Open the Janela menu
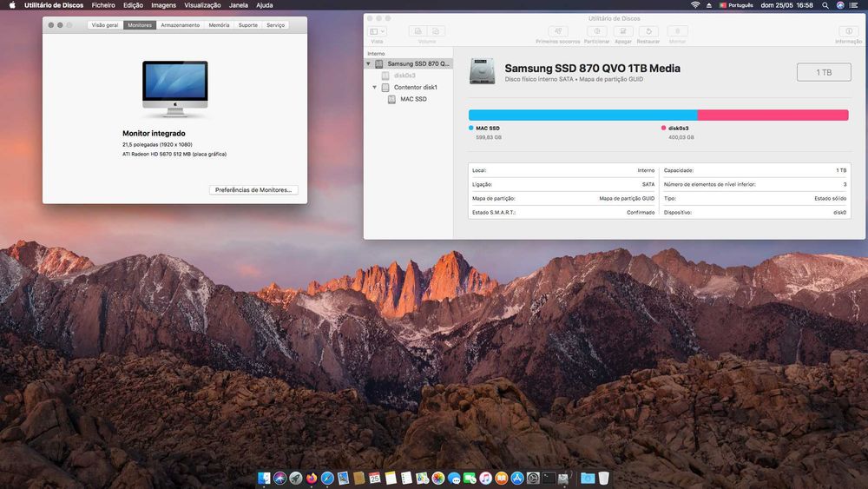 [239, 5]
